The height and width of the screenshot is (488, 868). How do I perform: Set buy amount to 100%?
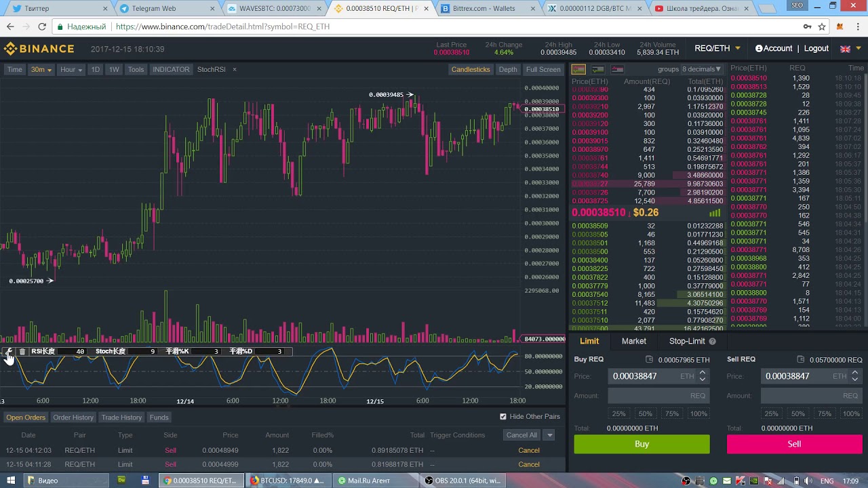(698, 413)
